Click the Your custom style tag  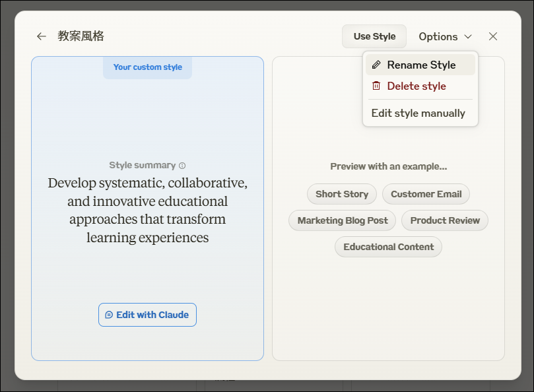147,67
